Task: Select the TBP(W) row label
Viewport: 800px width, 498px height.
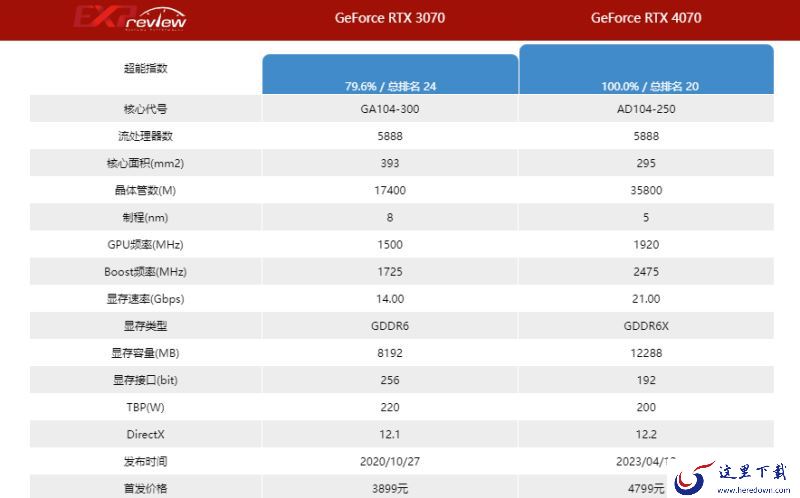Action: 145,407
